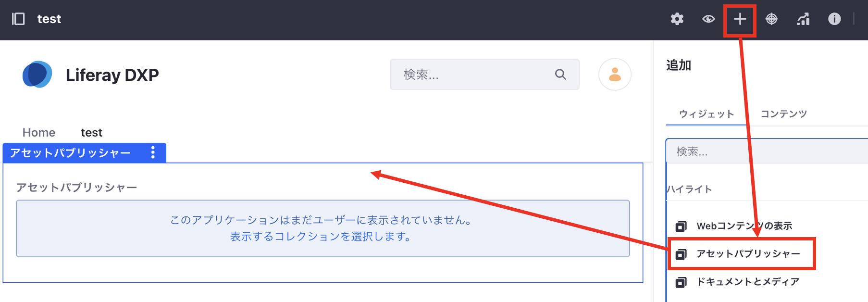Open the content performance chart icon

click(803, 19)
